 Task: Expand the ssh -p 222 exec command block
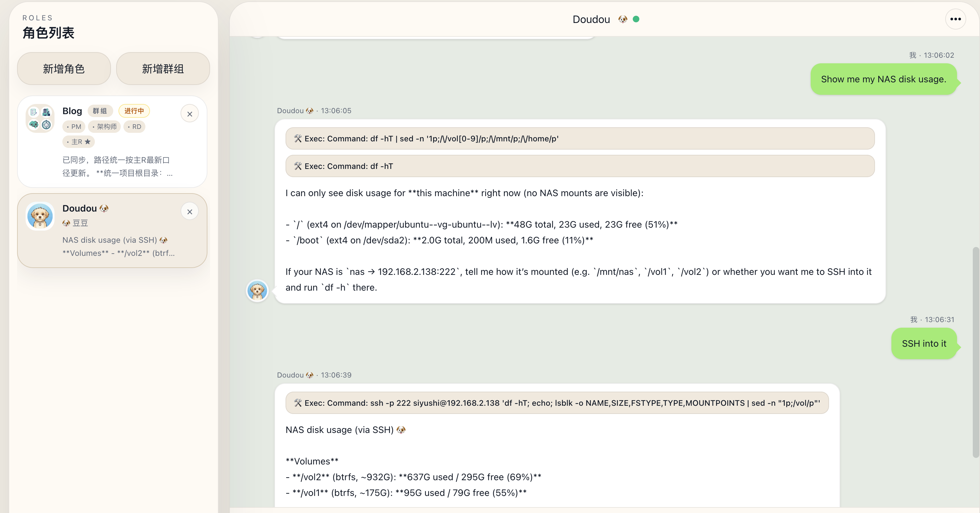point(557,403)
